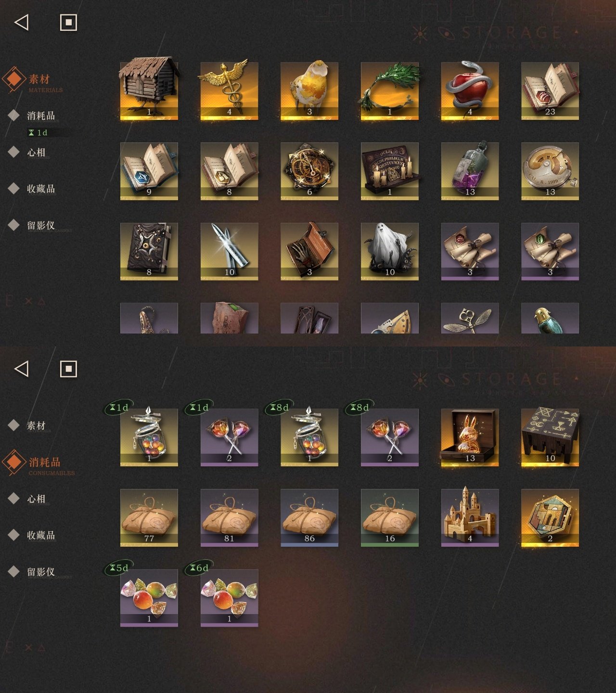Image resolution: width=616 pixels, height=693 pixels.
Task: Open the 收藏品 tab in upper sidebar
Action: 40,189
